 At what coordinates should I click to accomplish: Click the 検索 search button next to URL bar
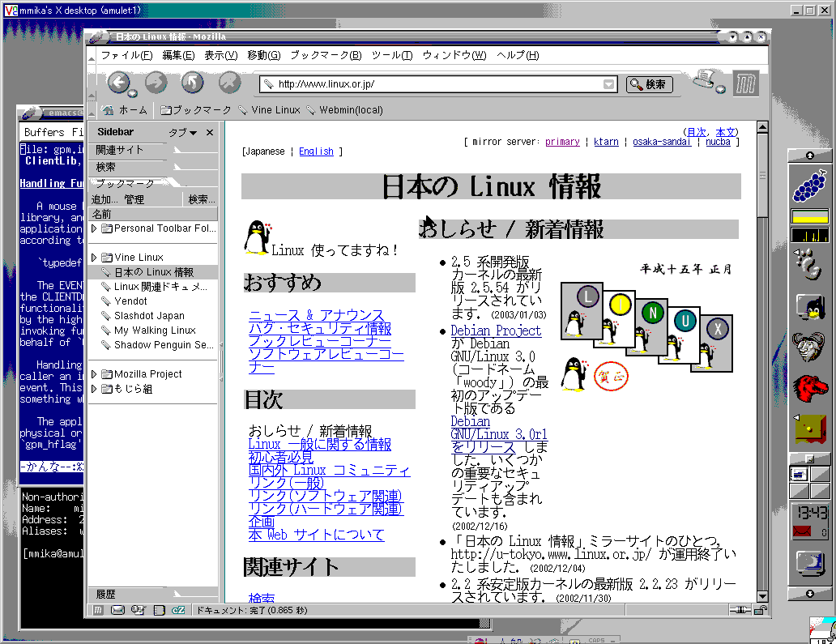click(x=649, y=84)
